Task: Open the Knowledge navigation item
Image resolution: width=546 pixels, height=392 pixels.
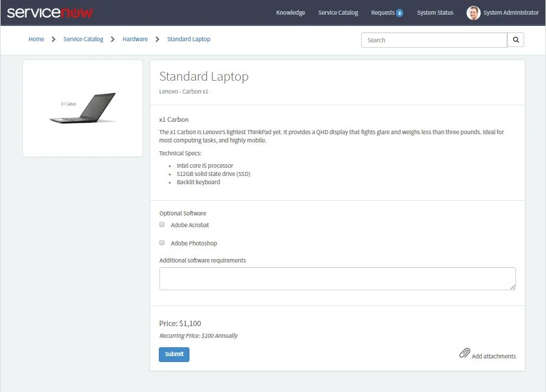Action: pos(291,12)
